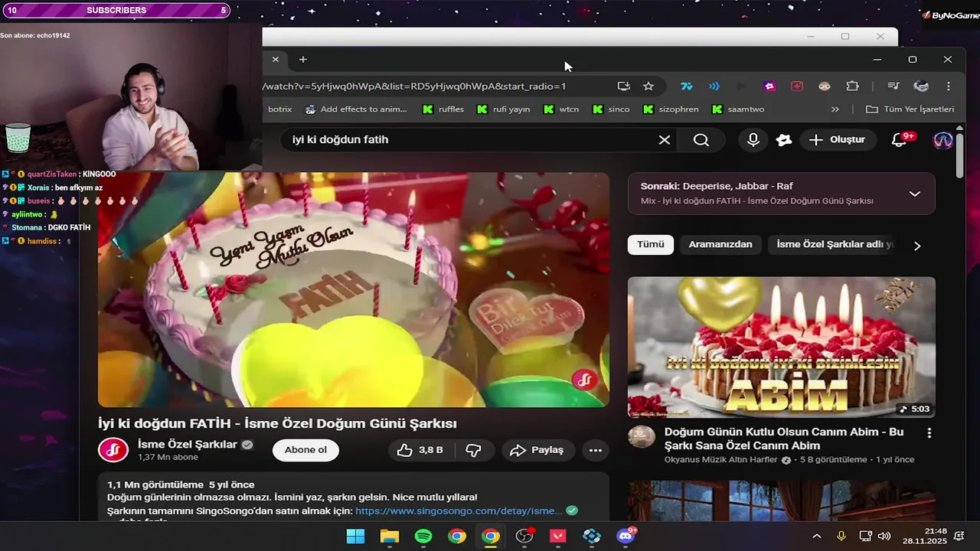Search with voice microphone button

point(753,139)
